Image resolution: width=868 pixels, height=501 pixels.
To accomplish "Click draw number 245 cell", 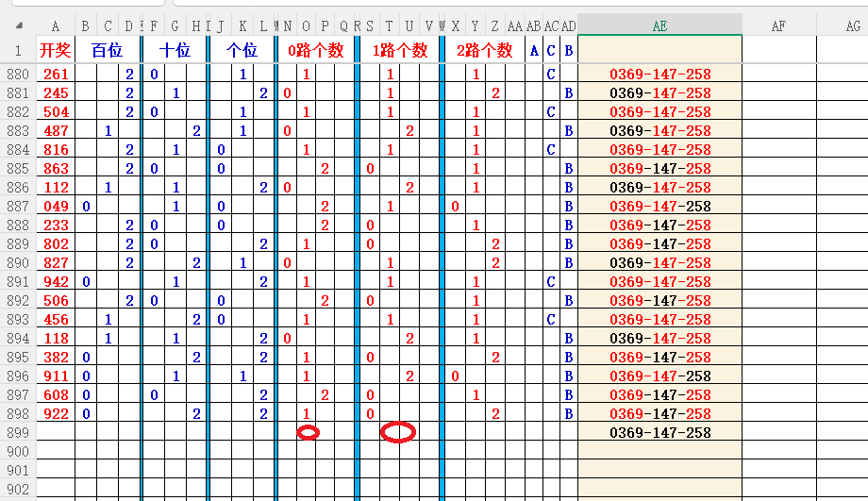I will coord(56,92).
